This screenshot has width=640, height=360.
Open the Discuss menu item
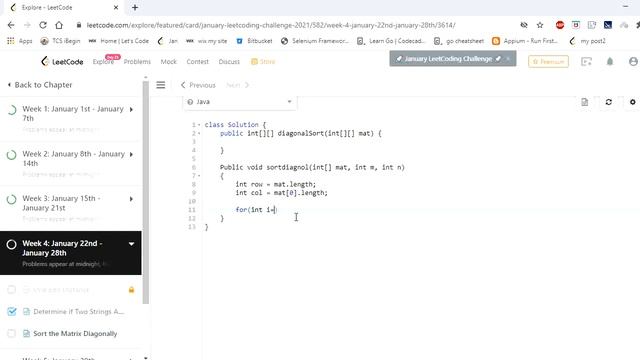coord(229,62)
